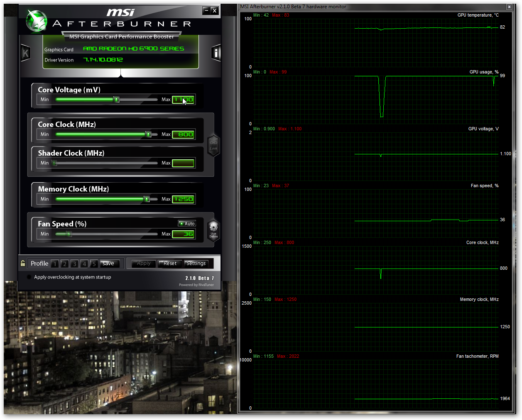Screen dimensions: 522x420
Task: Open the User Define fan gear icon
Action: (x=213, y=230)
